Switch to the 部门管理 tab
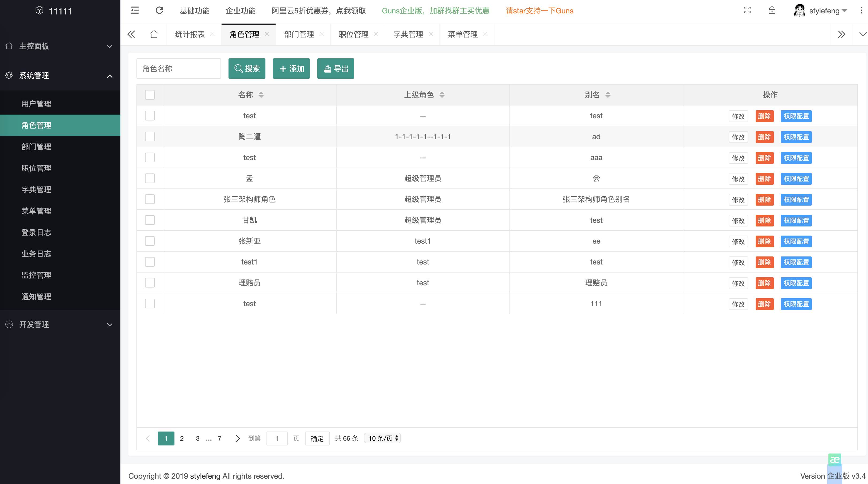This screenshot has width=868, height=484. pos(299,34)
